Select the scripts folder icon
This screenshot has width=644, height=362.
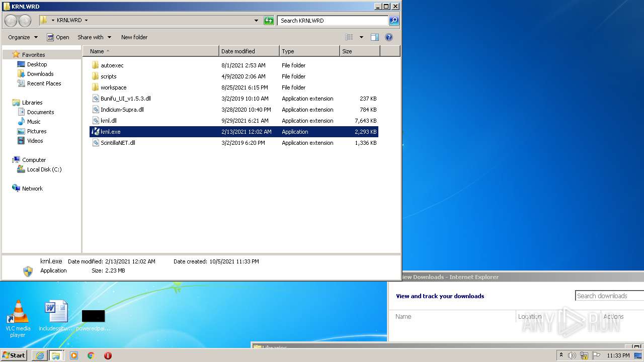pos(96,76)
